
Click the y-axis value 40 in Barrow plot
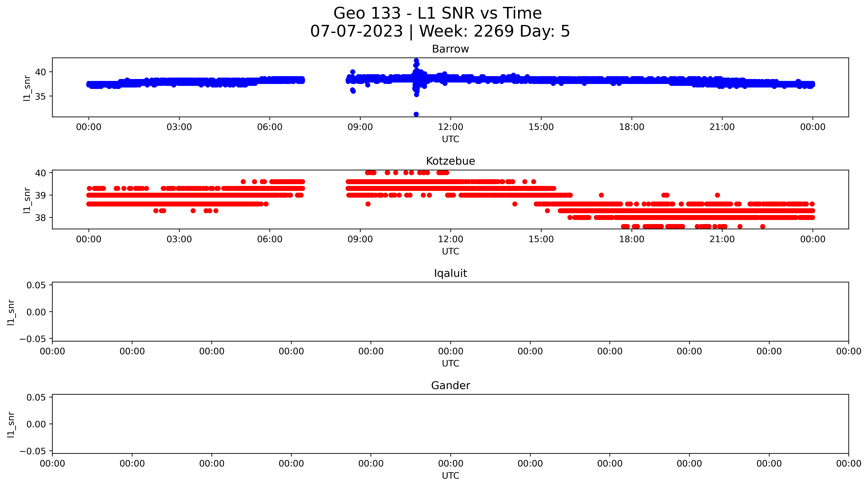tap(40, 72)
